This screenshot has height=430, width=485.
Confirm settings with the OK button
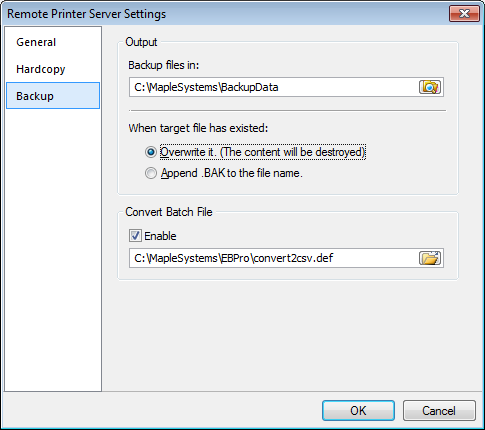tap(358, 411)
